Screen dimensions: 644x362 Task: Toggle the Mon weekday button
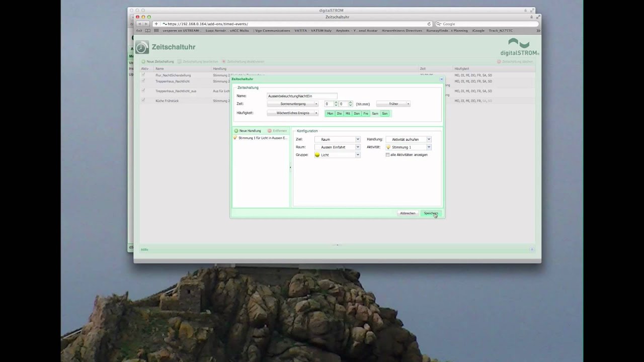tap(330, 114)
